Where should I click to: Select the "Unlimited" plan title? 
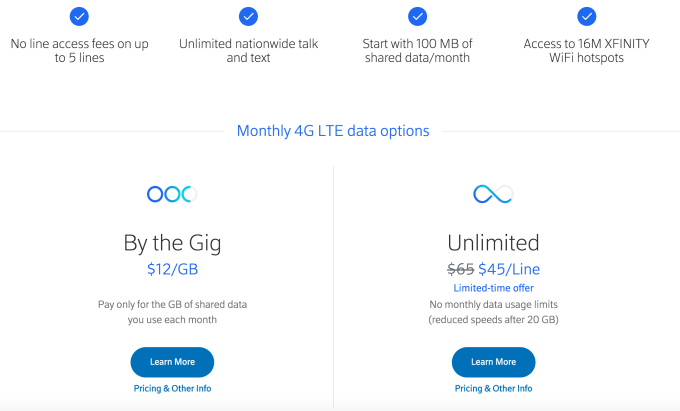click(493, 242)
